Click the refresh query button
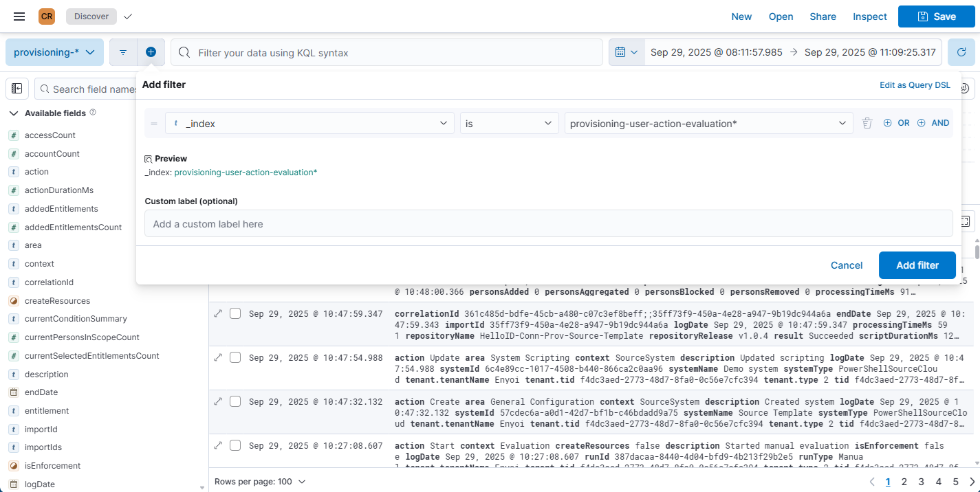This screenshot has height=492, width=980. click(x=961, y=52)
